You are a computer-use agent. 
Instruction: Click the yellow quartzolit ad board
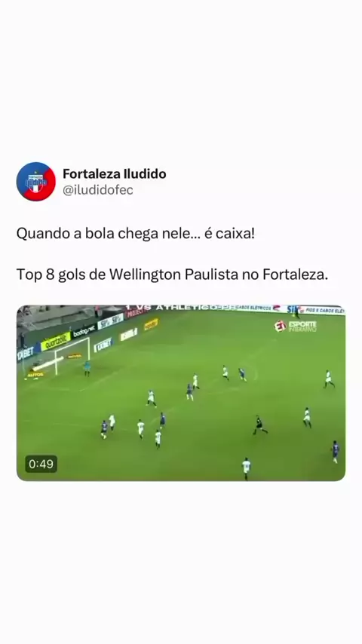56,342
